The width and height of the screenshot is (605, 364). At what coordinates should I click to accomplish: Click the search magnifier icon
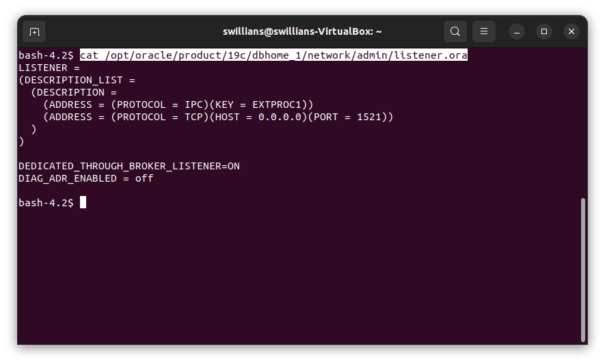click(x=455, y=31)
